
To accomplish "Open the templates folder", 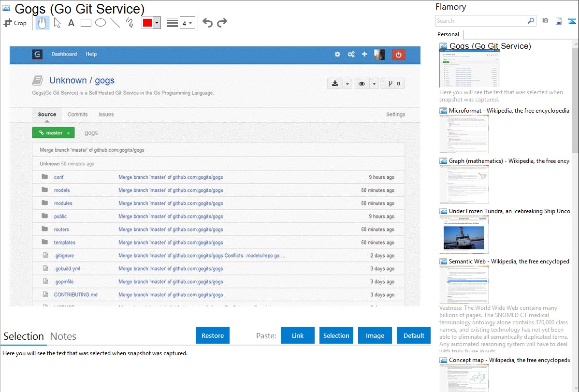I will point(65,242).
